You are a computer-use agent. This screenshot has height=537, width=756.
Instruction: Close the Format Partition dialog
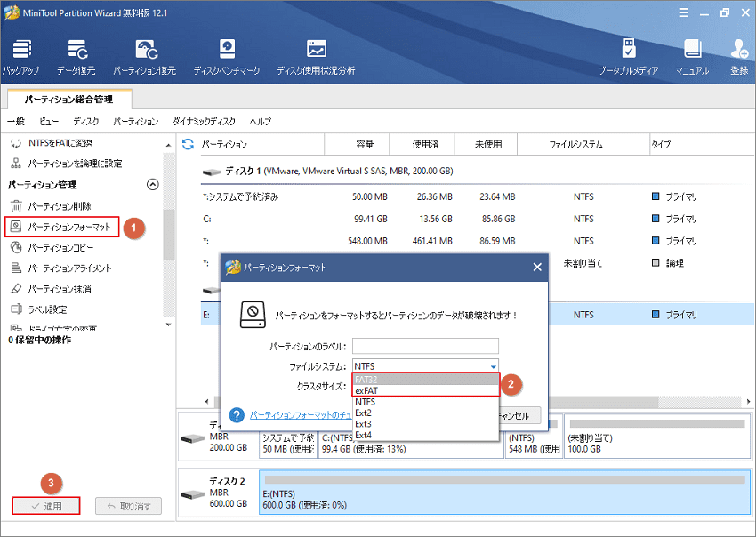click(537, 267)
